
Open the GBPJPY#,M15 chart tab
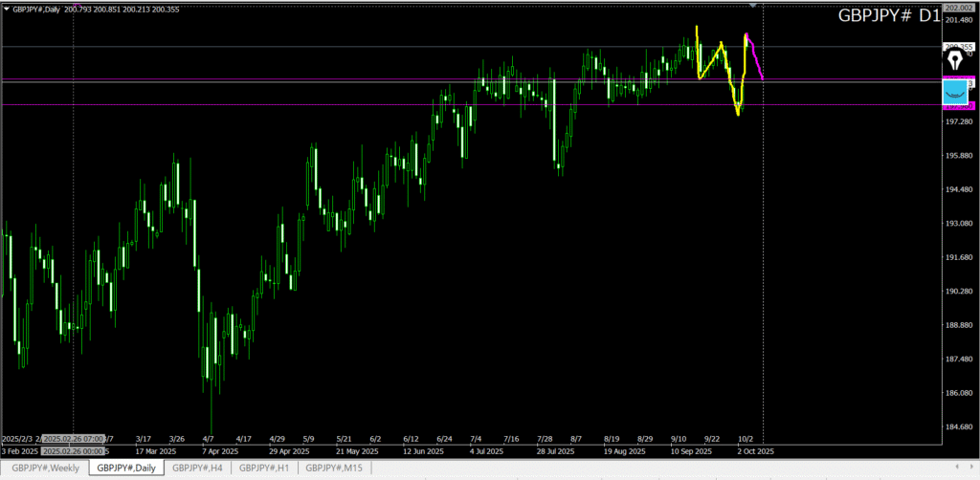[334, 468]
